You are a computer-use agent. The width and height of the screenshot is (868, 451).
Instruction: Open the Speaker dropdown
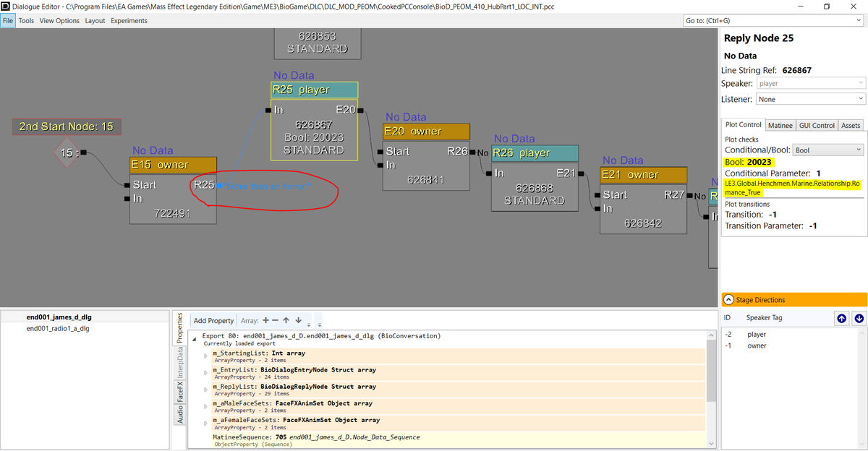click(x=811, y=84)
